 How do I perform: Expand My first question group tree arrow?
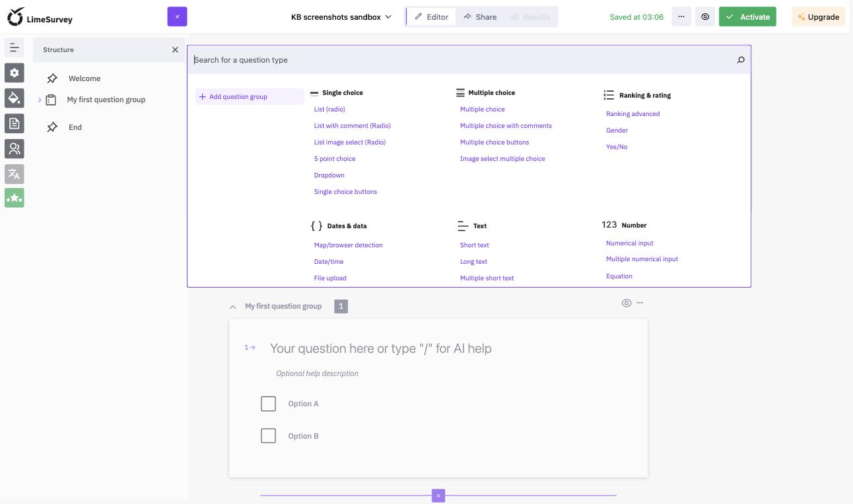point(40,100)
